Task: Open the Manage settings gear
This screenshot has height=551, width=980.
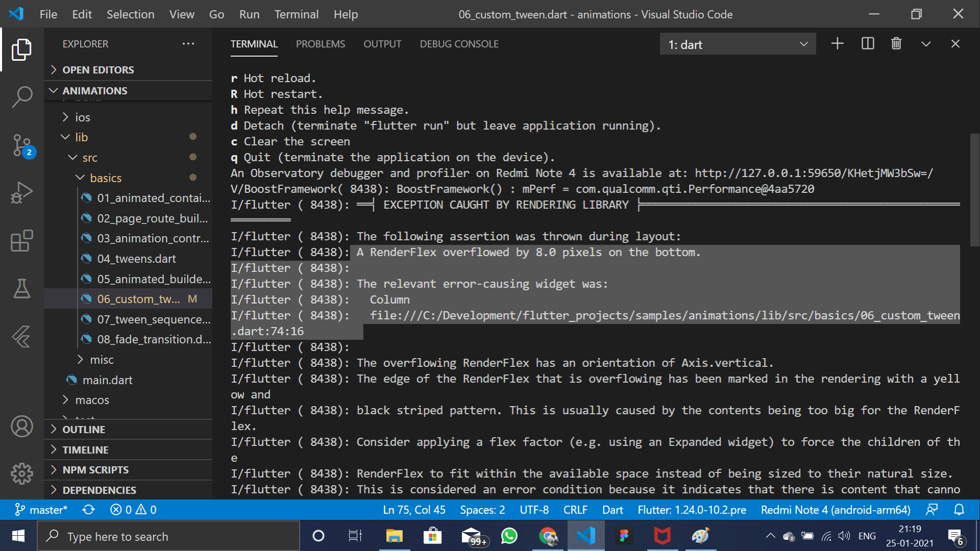Action: pos(22,473)
